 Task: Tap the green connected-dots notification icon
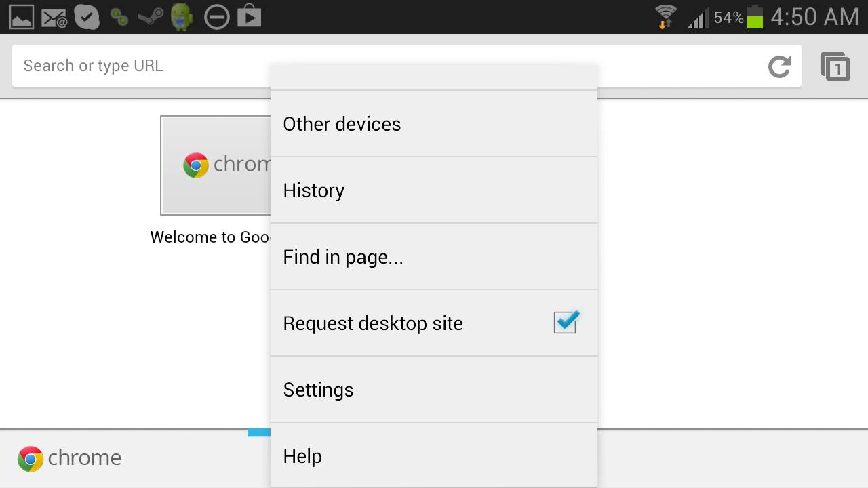pyautogui.click(x=119, y=18)
